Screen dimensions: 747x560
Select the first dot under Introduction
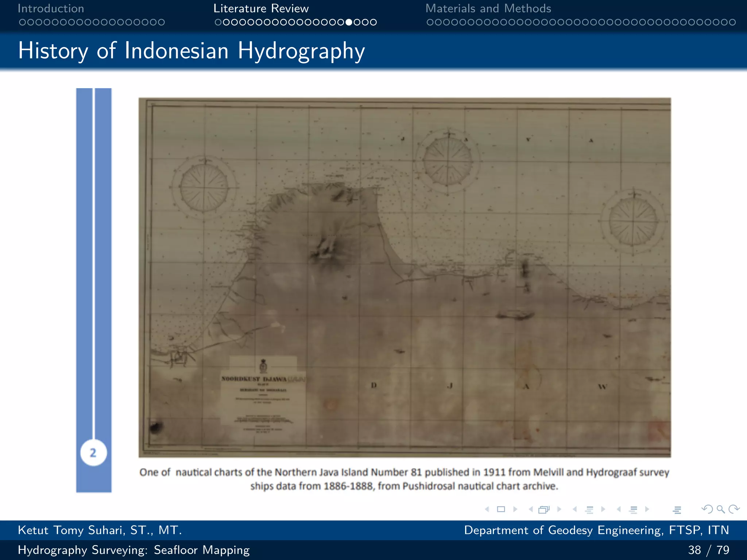pos(22,22)
